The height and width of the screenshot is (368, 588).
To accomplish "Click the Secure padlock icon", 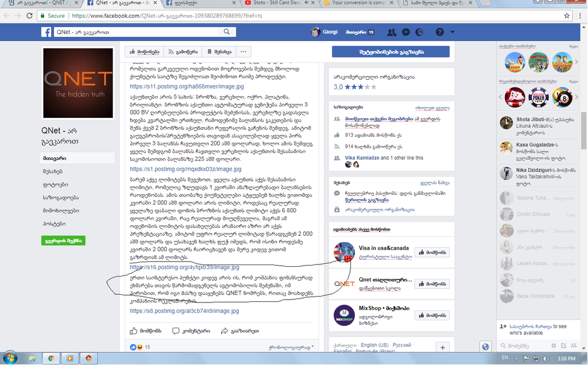I will 42,16.
